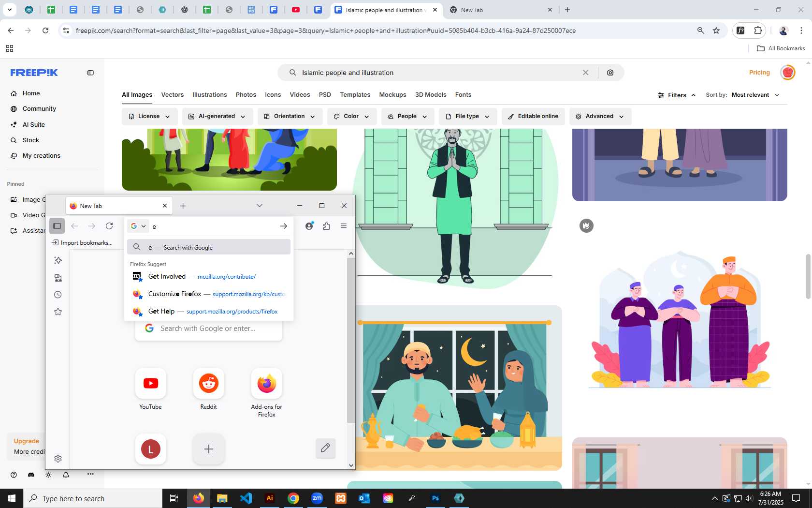Switch to the Illustrations tab
812x508 pixels.
210,95
